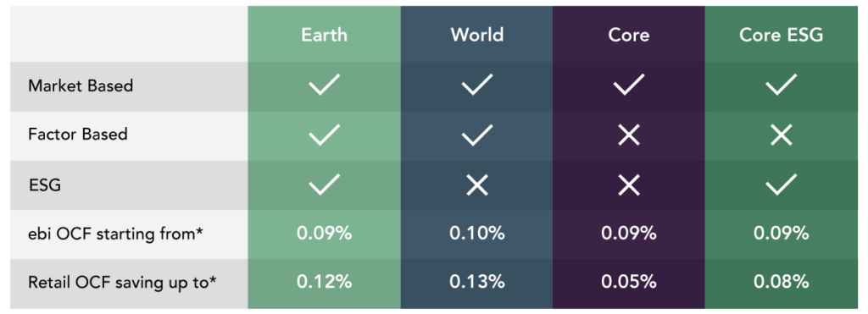Viewport: 868px width, 314px height.
Task: Click the Core Market Based checkmark
Action: pyautogui.click(x=629, y=85)
